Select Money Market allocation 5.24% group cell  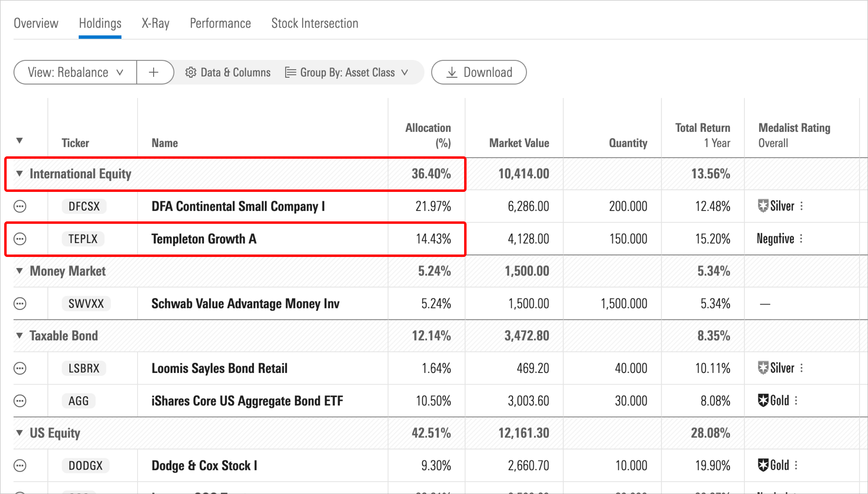[435, 271]
